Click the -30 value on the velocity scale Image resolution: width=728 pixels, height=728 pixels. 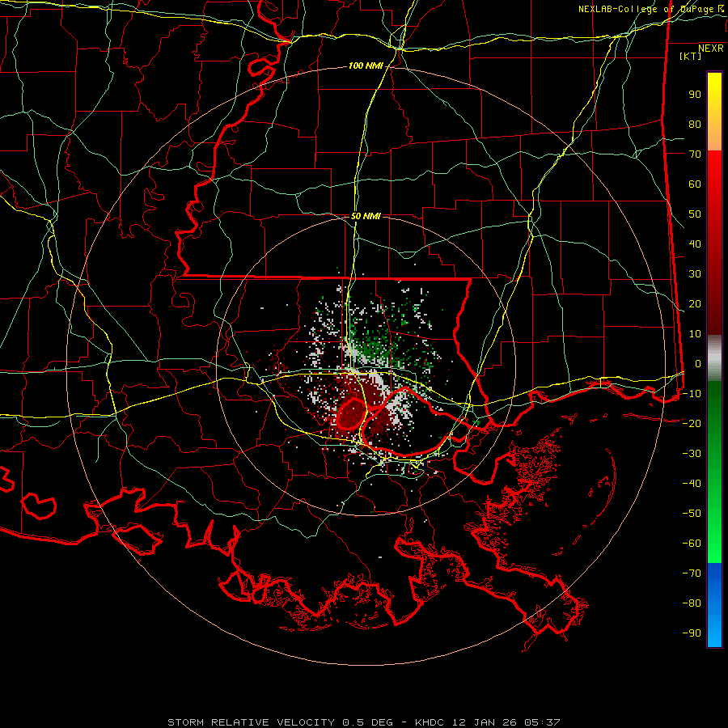pos(692,454)
